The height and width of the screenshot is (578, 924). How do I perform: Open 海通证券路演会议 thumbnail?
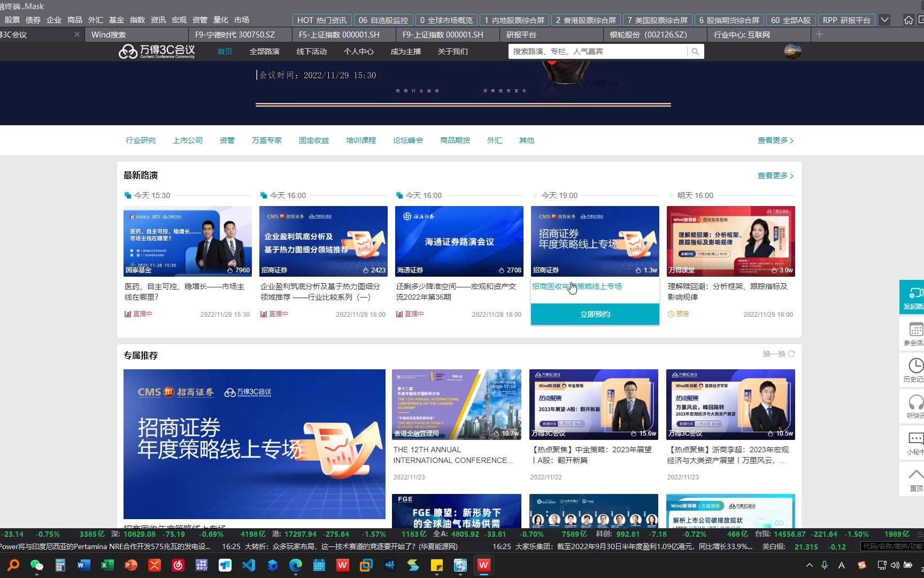[459, 241]
